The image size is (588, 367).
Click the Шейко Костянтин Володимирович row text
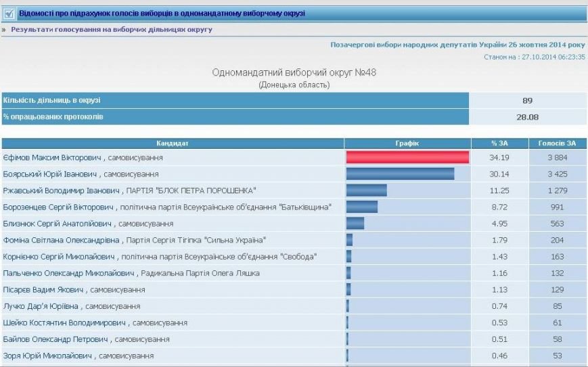point(95,322)
